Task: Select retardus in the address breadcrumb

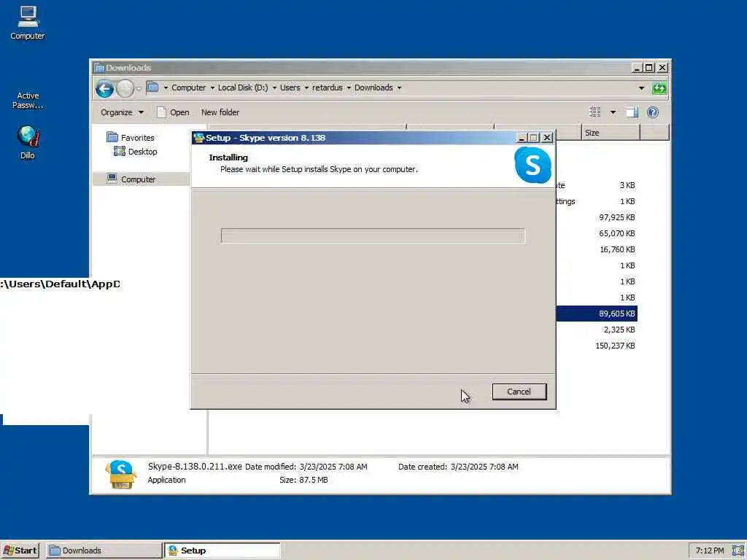Action: click(x=328, y=87)
